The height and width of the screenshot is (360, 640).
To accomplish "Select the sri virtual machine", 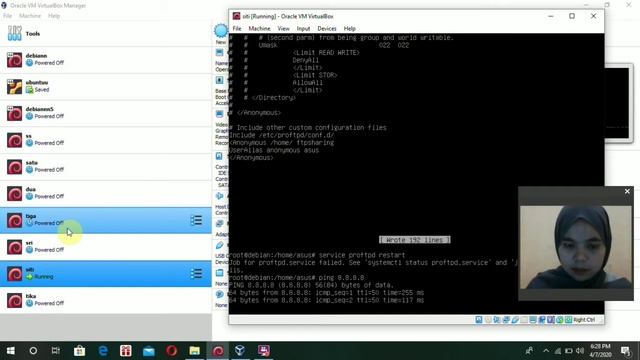I will pyautogui.click(x=106, y=247).
